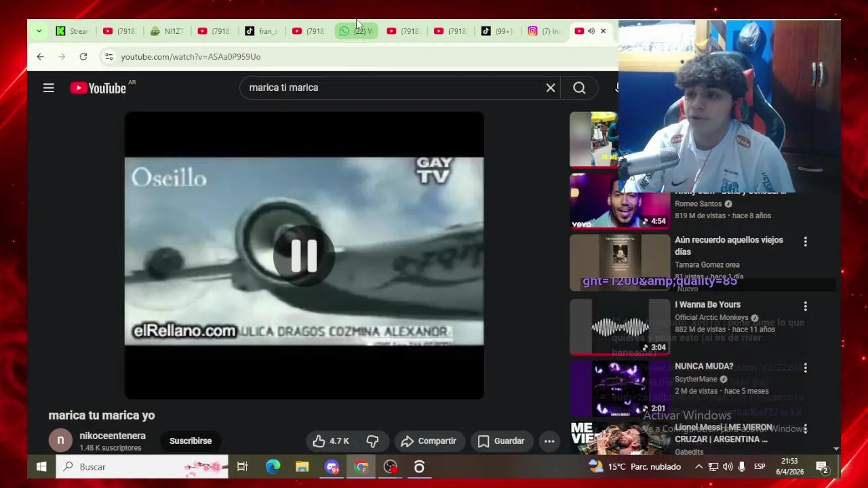
Task: Subscribe with the Suscribirse button
Action: [191, 441]
